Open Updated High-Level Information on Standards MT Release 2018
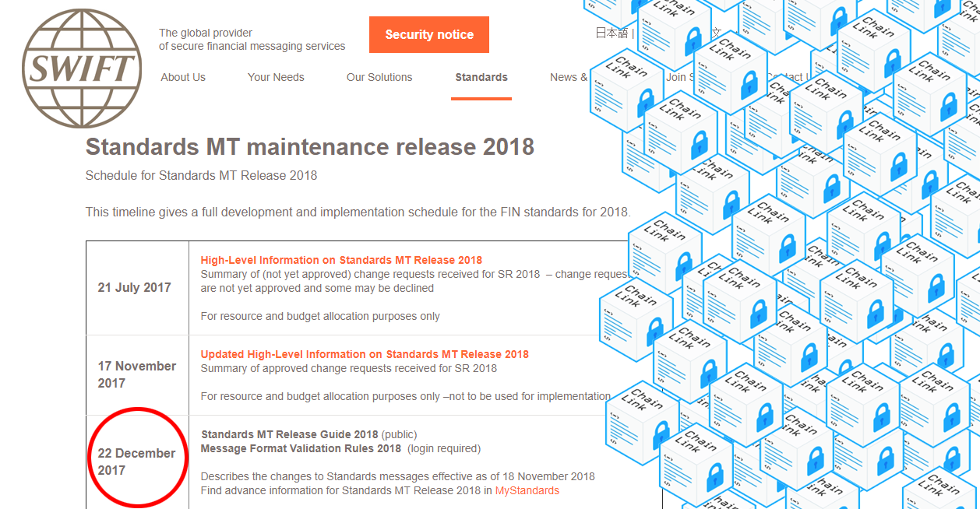Viewport: 980px width, 509px height. (x=365, y=354)
